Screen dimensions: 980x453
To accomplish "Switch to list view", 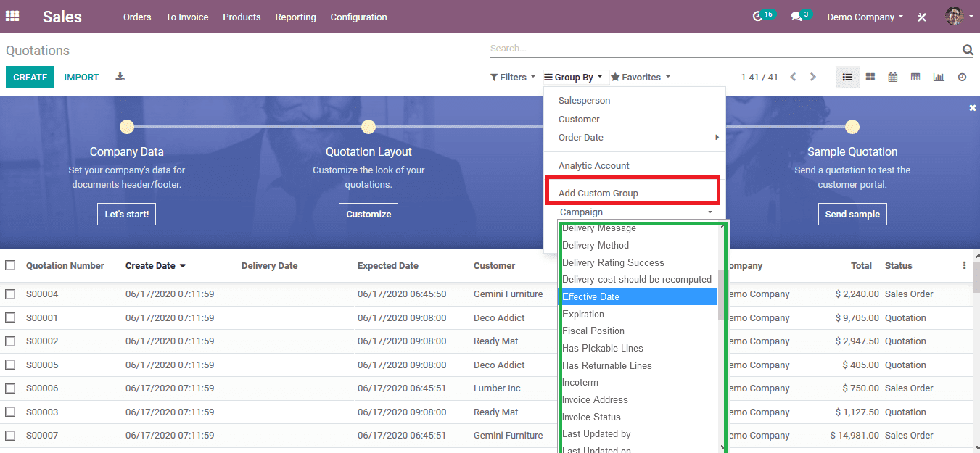I will point(847,77).
